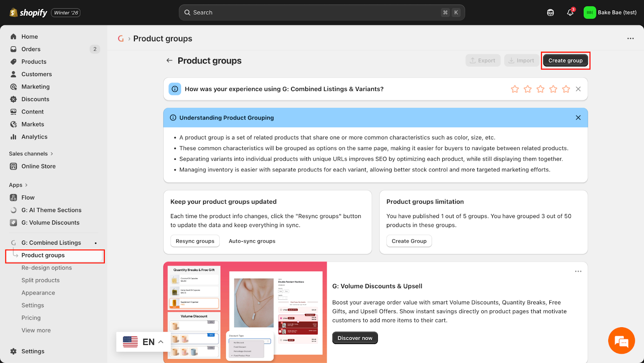Go back using the left arrow

(x=169, y=60)
